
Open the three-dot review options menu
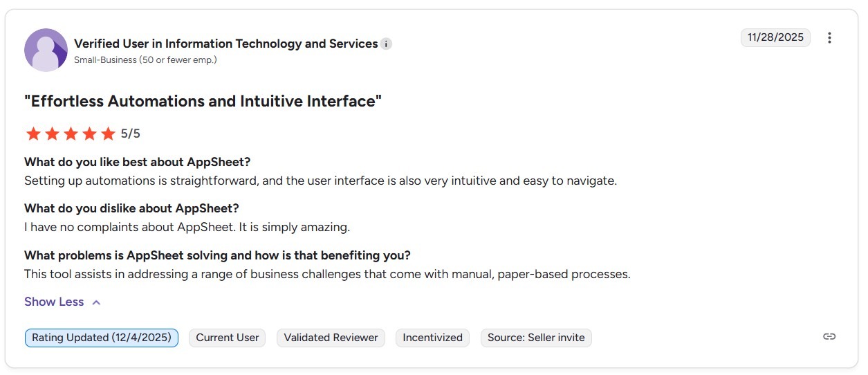pos(829,38)
